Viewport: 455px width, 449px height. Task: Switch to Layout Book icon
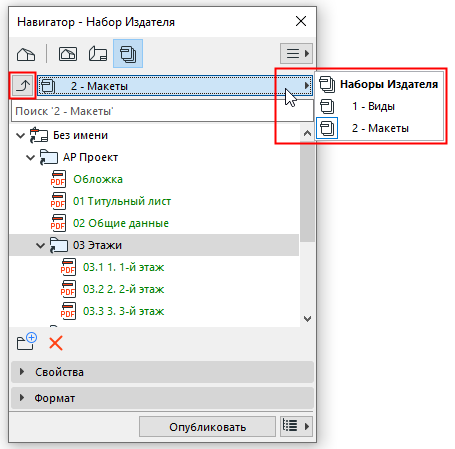pyautogui.click(x=98, y=54)
